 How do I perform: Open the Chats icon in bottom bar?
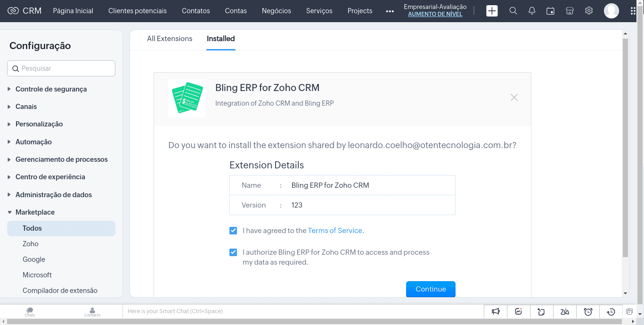tap(30, 311)
